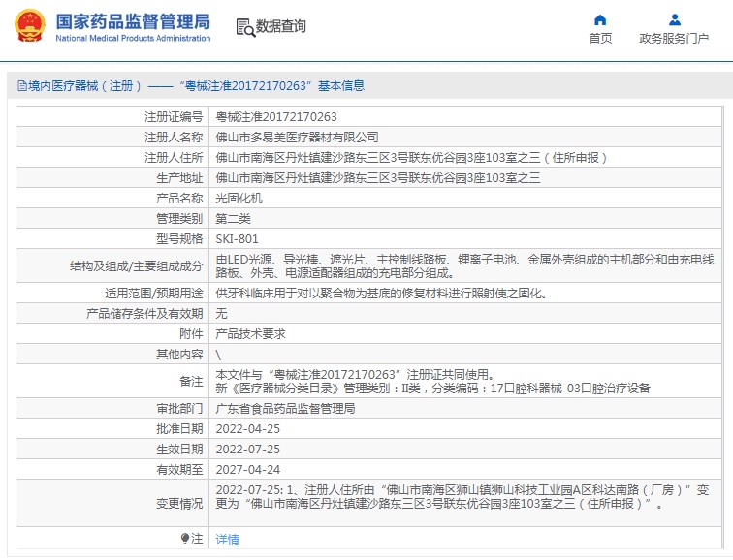
Task: Click the national emblem logo
Action: (x=30, y=26)
